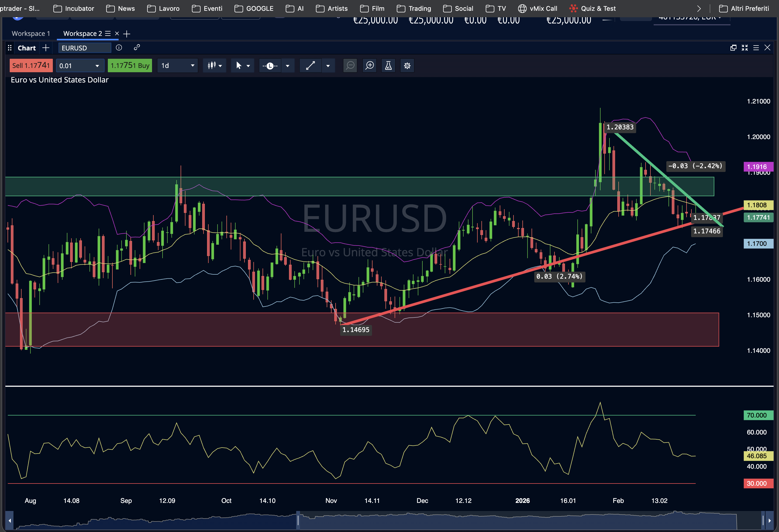The image size is (779, 532).
Task: Click the symbol info icon
Action: coord(119,48)
